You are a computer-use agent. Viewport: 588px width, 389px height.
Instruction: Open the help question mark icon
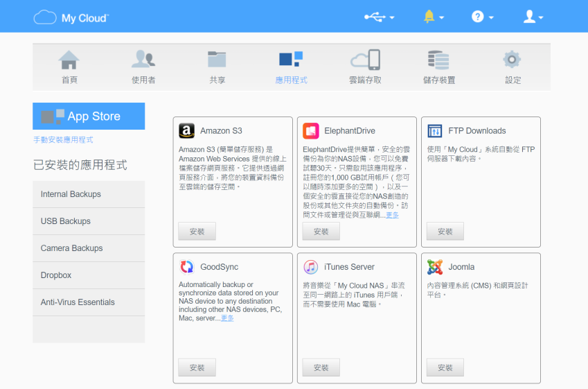(477, 17)
